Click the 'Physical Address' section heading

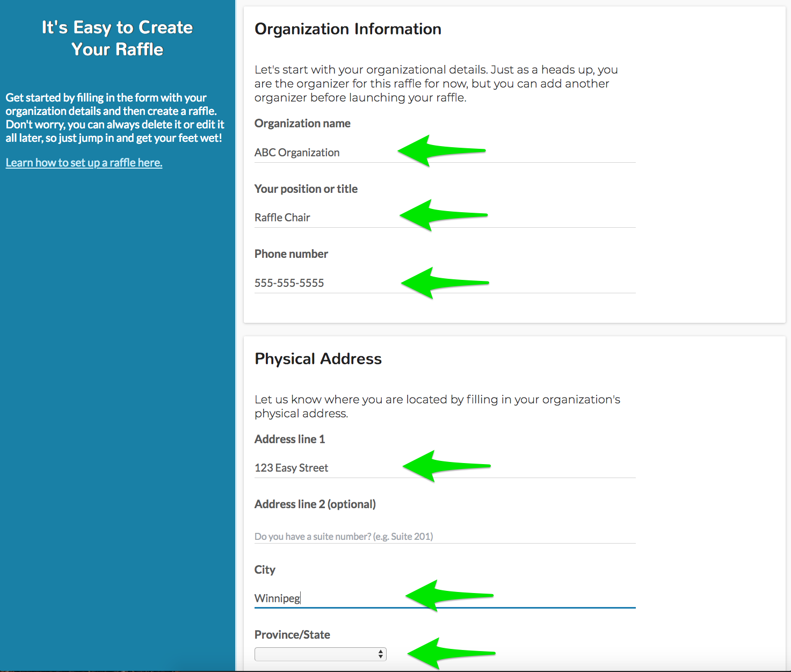click(318, 359)
